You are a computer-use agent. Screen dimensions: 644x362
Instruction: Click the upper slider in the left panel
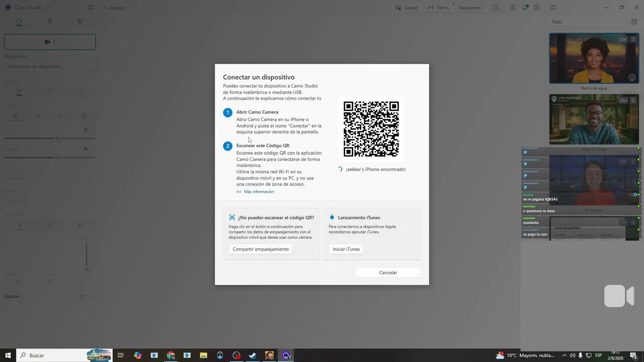click(x=49, y=138)
